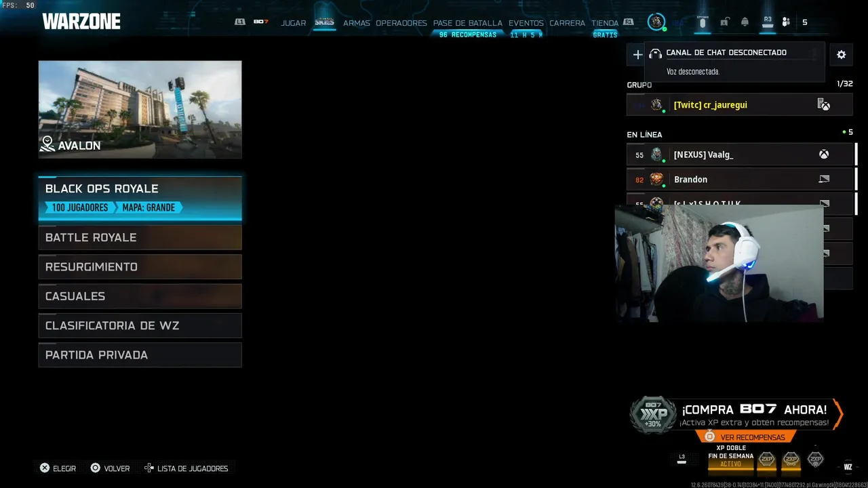Click cr_jauregui's avatar icon

pos(656,105)
